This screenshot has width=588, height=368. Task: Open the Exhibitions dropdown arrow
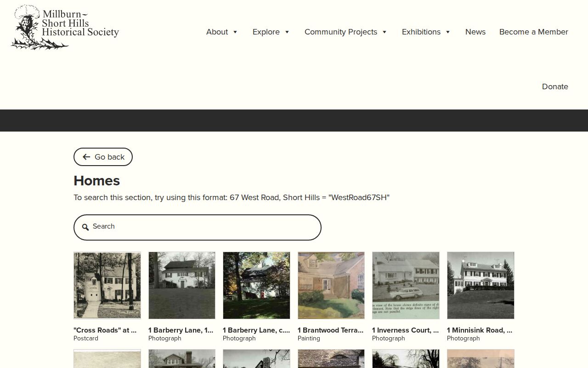coord(448,32)
